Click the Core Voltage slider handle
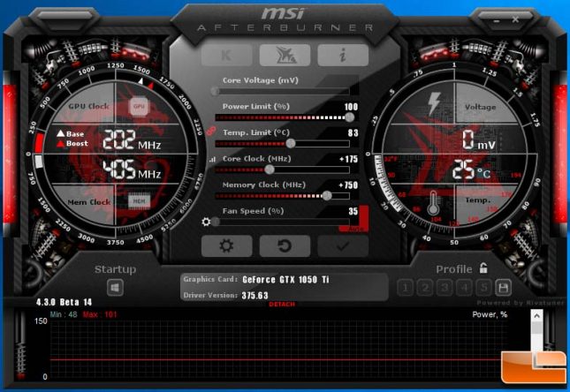570x392 pixels. click(215, 91)
